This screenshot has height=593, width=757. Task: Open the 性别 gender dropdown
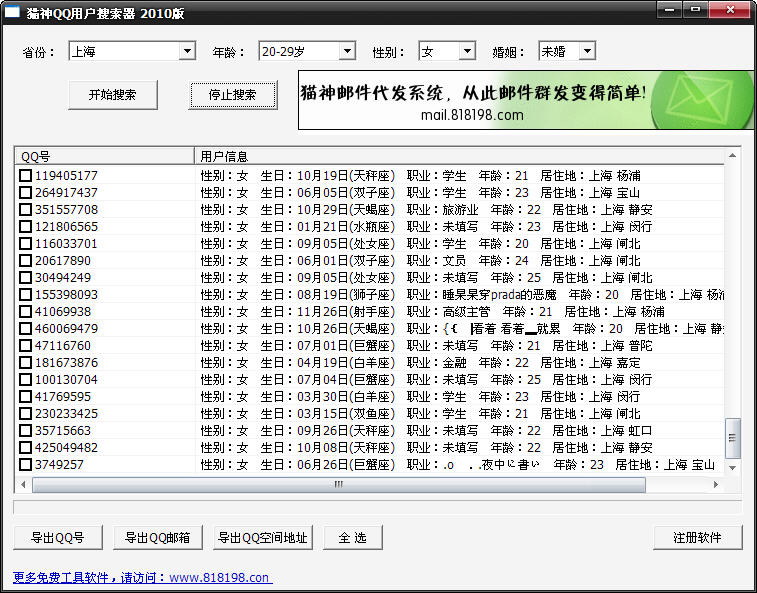(467, 51)
